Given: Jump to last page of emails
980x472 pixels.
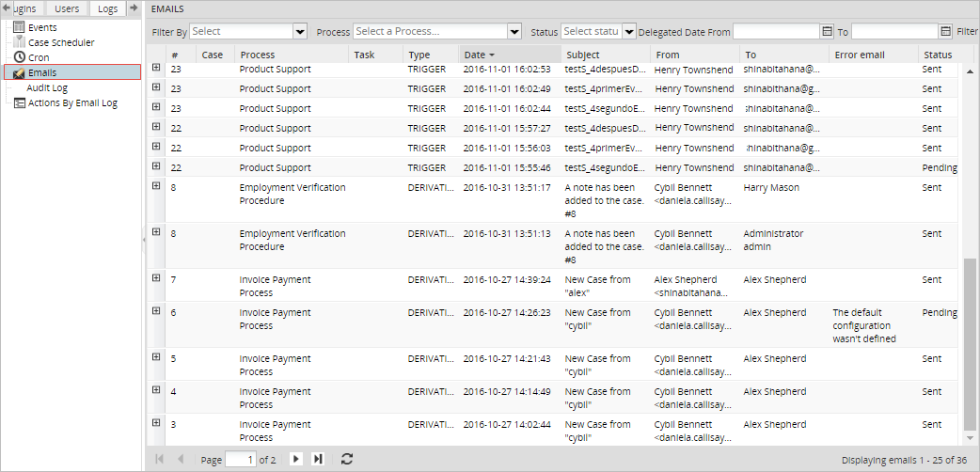Looking at the screenshot, I should pos(318,459).
